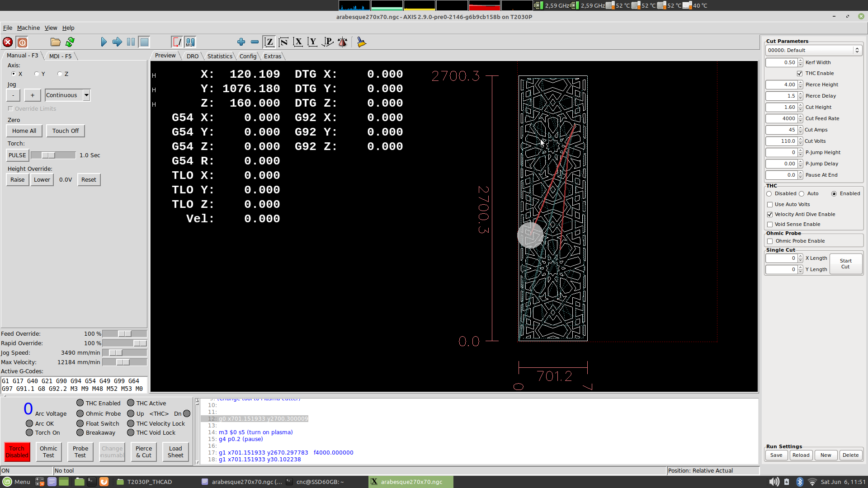Select the rotated Z view

click(x=283, y=42)
